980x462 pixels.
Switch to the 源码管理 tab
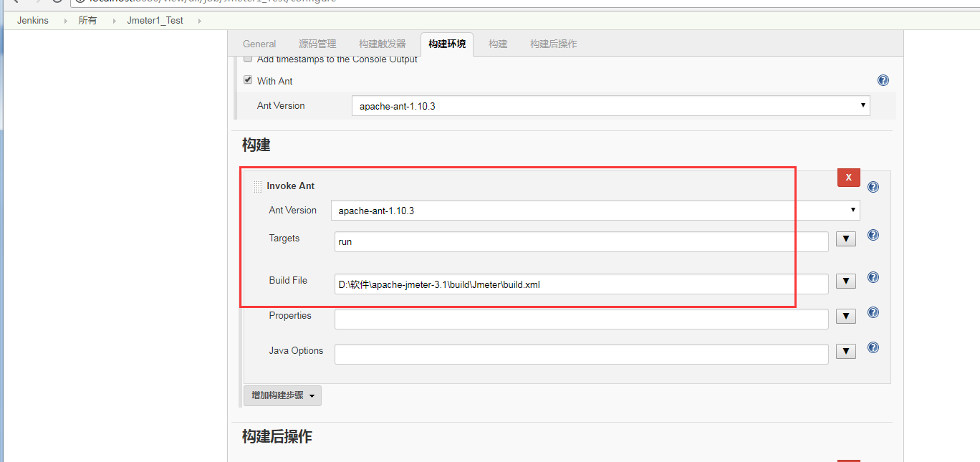coord(317,44)
